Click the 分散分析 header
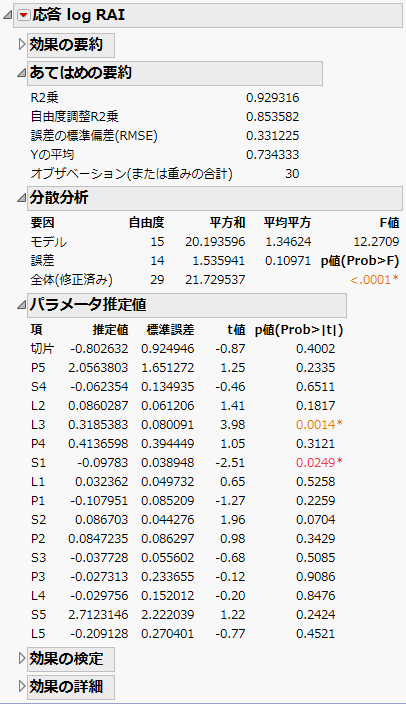This screenshot has height=704, width=406. (215, 198)
